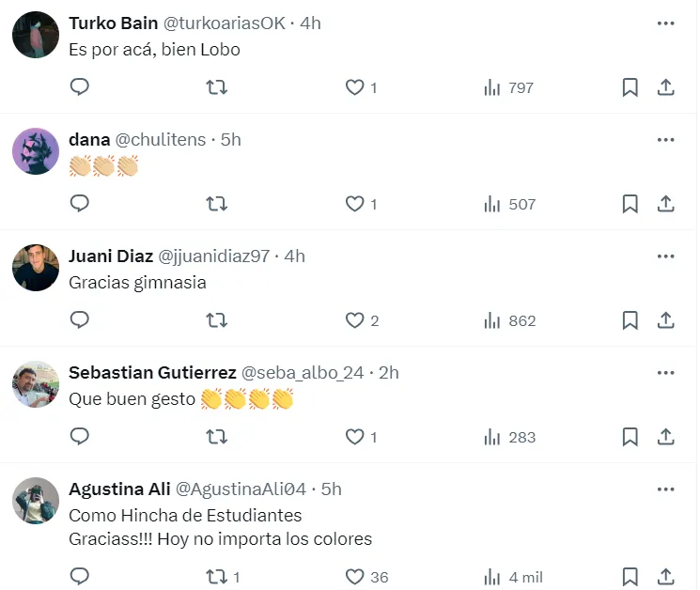Screen dimensions: 700x590
Task: Open more options menu on dana's tweet
Action: [665, 140]
